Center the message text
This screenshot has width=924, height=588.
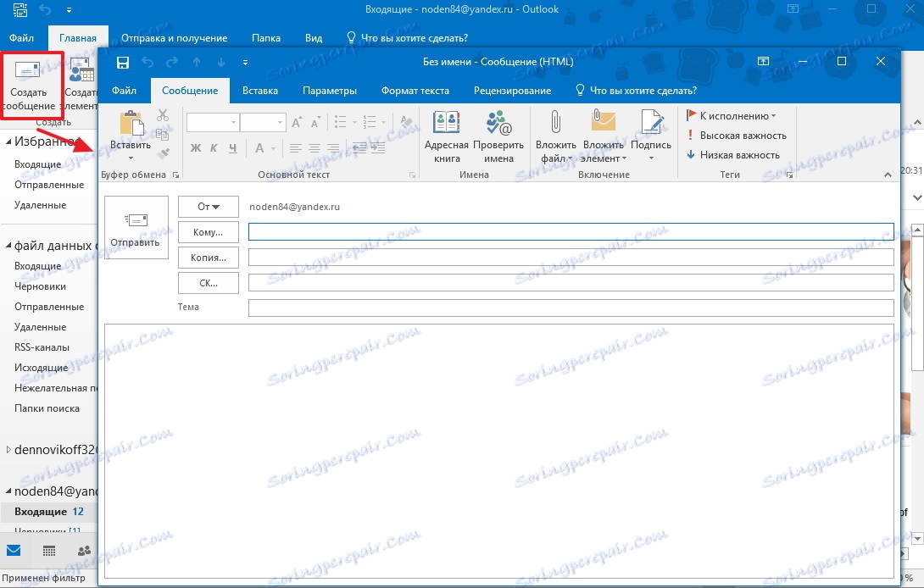[x=314, y=148]
